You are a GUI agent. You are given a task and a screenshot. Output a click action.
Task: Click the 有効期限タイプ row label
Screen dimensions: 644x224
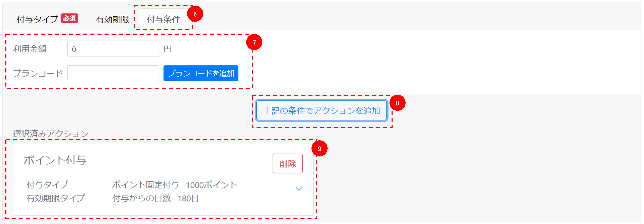point(56,198)
